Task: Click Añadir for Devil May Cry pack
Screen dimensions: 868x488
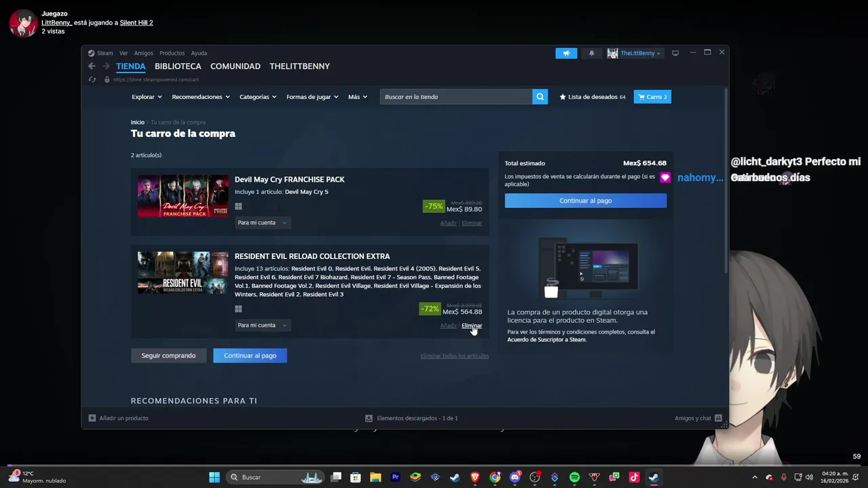Action: [x=448, y=223]
